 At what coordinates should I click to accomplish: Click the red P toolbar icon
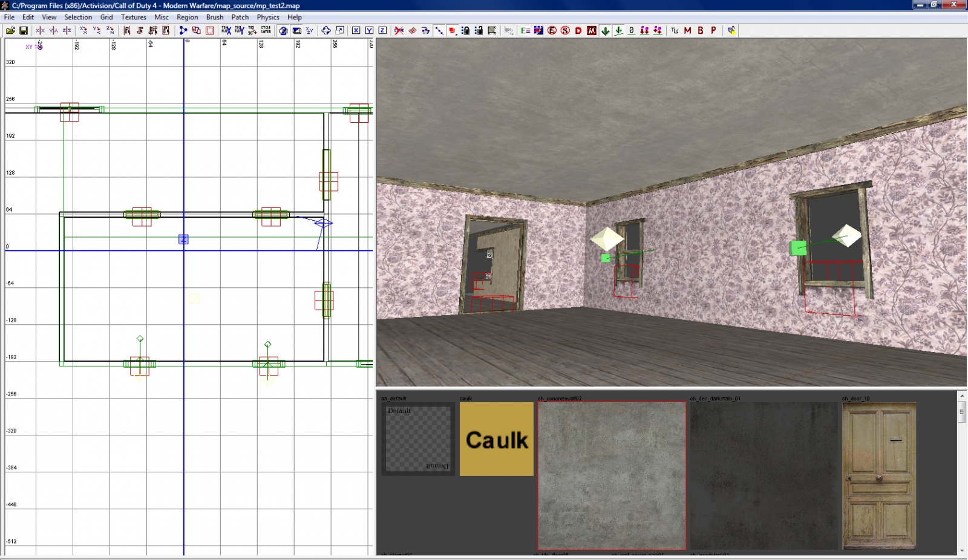(713, 30)
